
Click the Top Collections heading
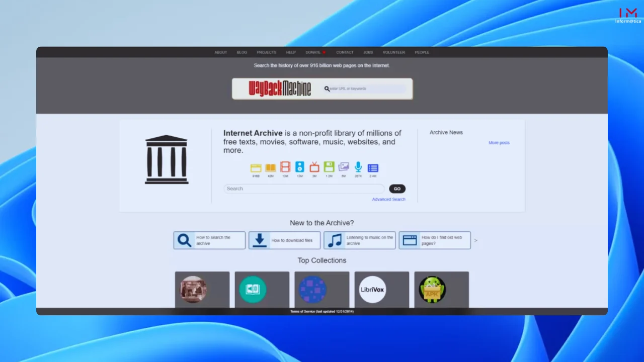[322, 260]
